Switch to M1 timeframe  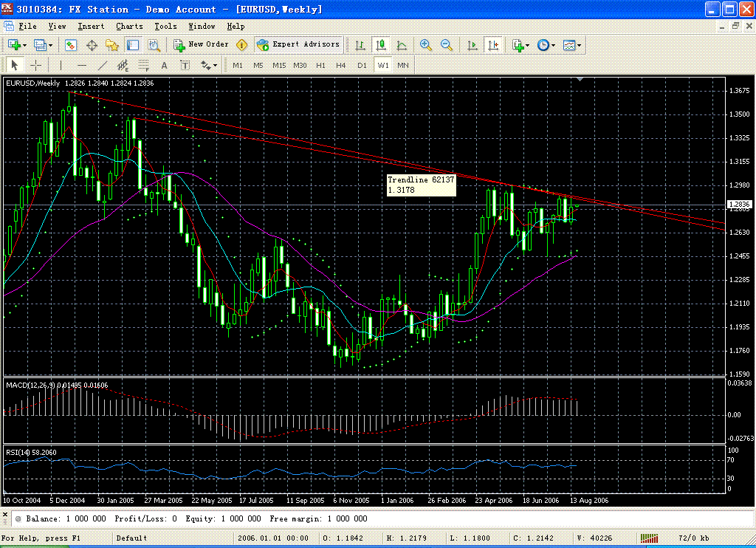point(238,65)
